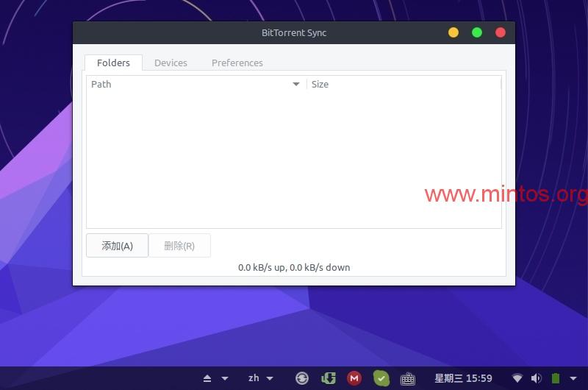The width and height of the screenshot is (588, 390).
Task: Expand the zh language dropdown arrow
Action: (x=270, y=378)
